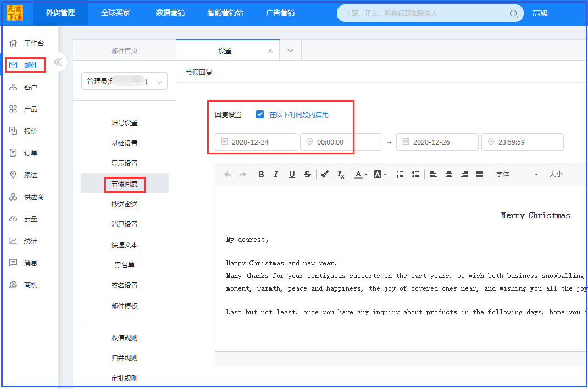
Task: Uncheck 在以下时间段内启用 checkbox
Action: [260, 114]
